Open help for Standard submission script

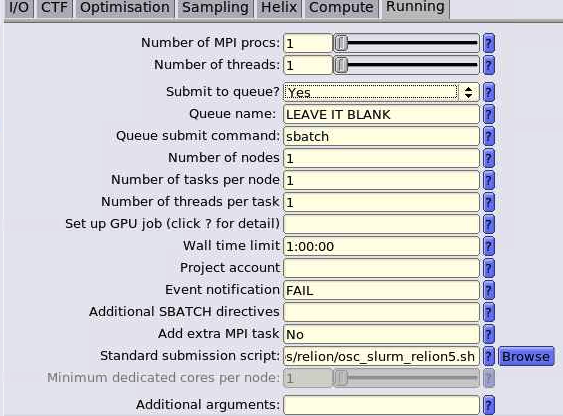pos(488,356)
